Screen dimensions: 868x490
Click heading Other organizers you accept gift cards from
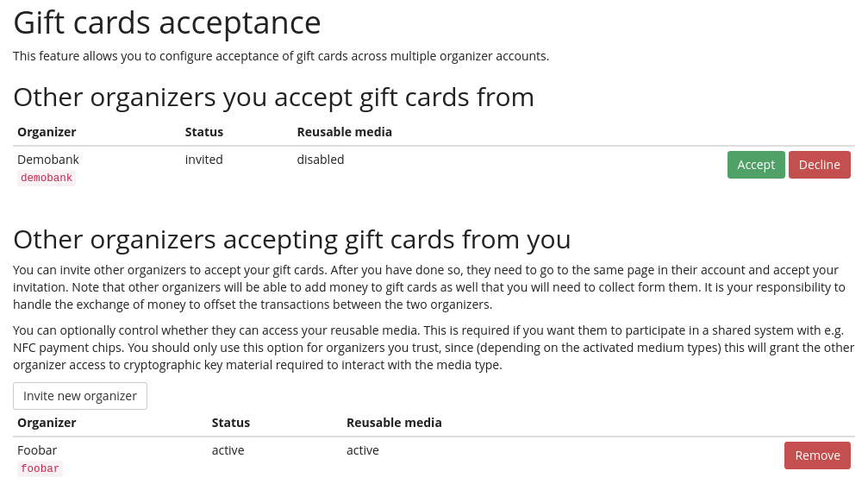pos(273,97)
